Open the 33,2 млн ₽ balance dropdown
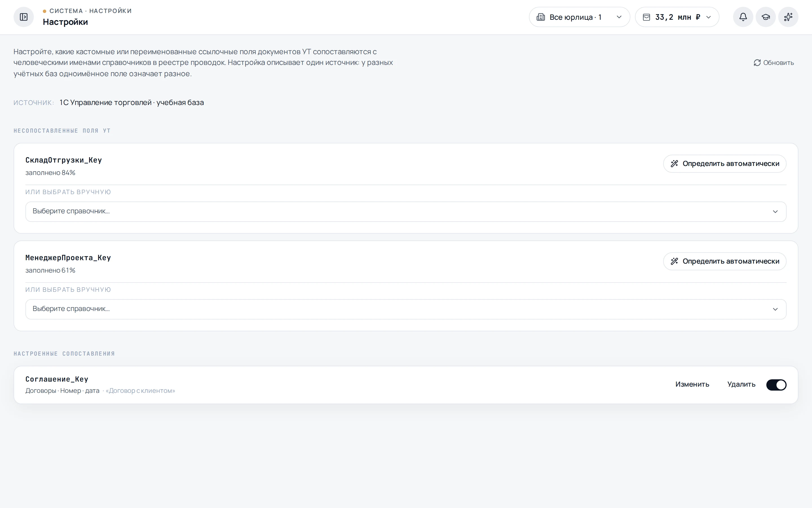The width and height of the screenshot is (812, 508). [x=677, y=17]
